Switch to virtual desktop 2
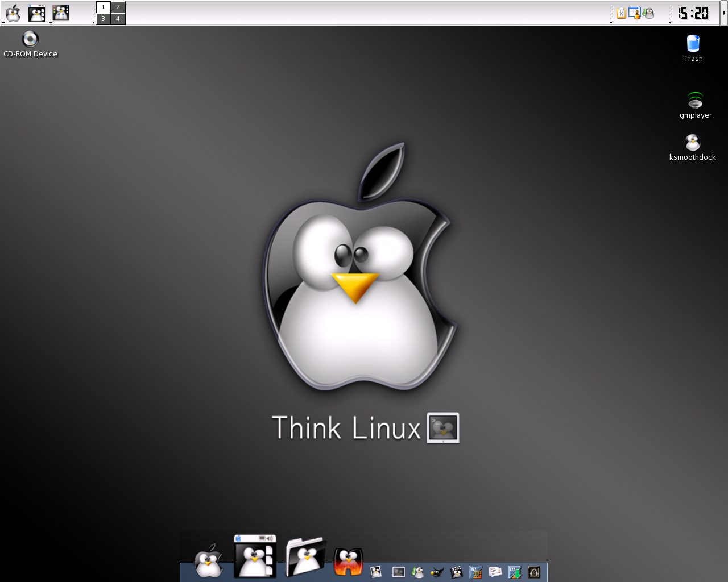728x582 pixels. (118, 7)
